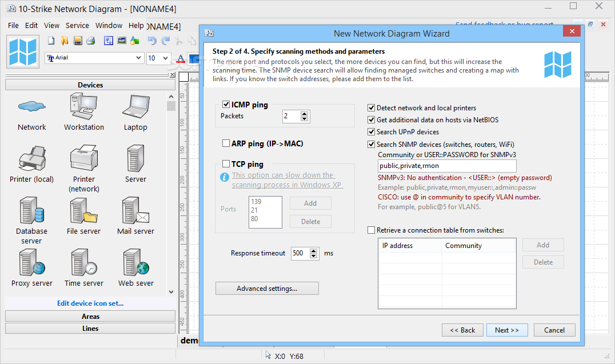This screenshot has height=364, width=615.
Task: Click the background image toolbar icon
Action: (x=122, y=41)
